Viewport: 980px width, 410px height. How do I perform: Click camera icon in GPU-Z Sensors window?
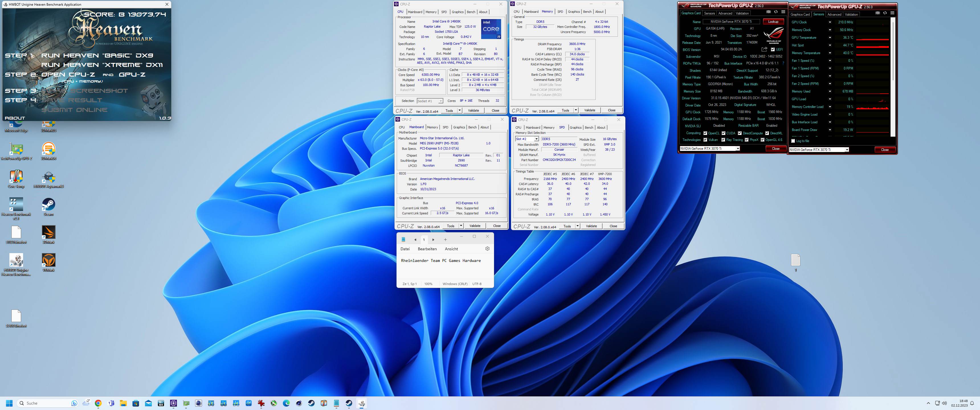(878, 13)
